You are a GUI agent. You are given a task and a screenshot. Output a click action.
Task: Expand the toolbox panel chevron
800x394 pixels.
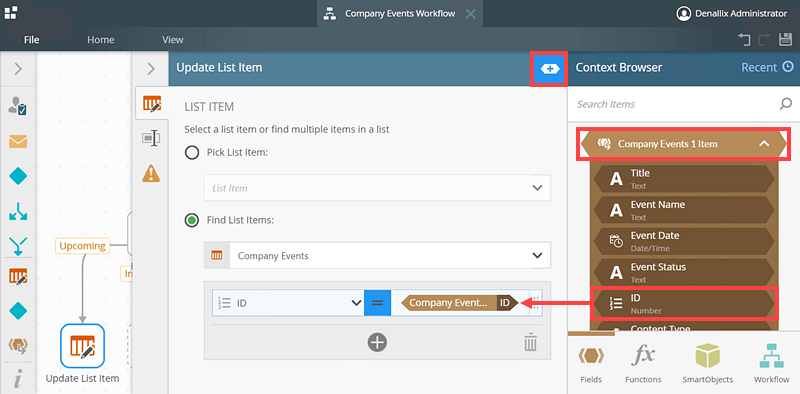[18, 68]
